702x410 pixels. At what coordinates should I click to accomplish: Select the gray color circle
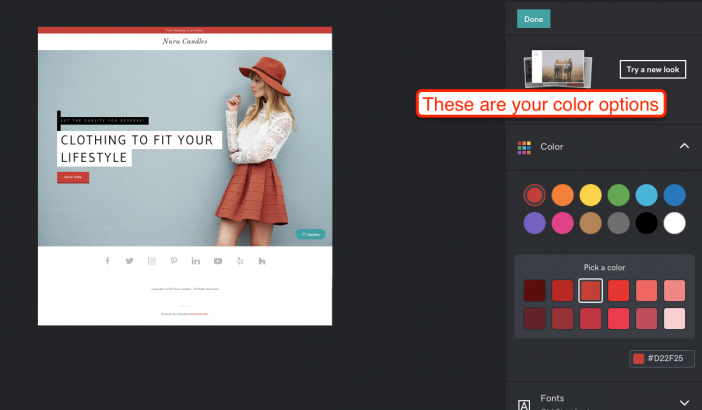pos(618,223)
